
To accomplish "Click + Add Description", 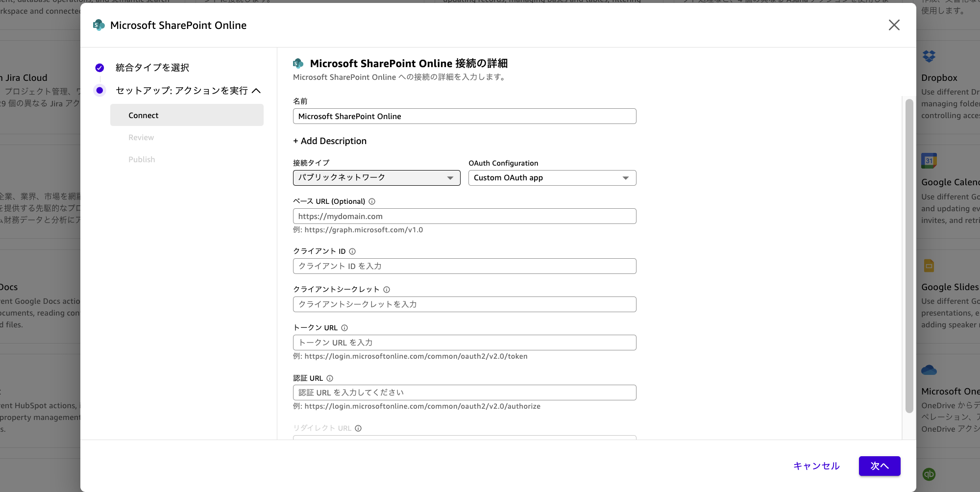I will (x=330, y=141).
